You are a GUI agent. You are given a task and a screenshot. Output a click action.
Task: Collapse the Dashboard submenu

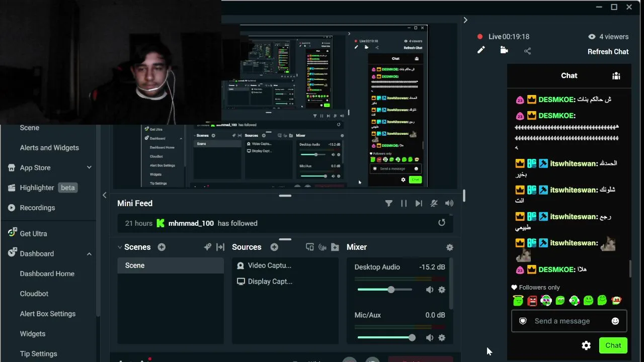(x=89, y=254)
